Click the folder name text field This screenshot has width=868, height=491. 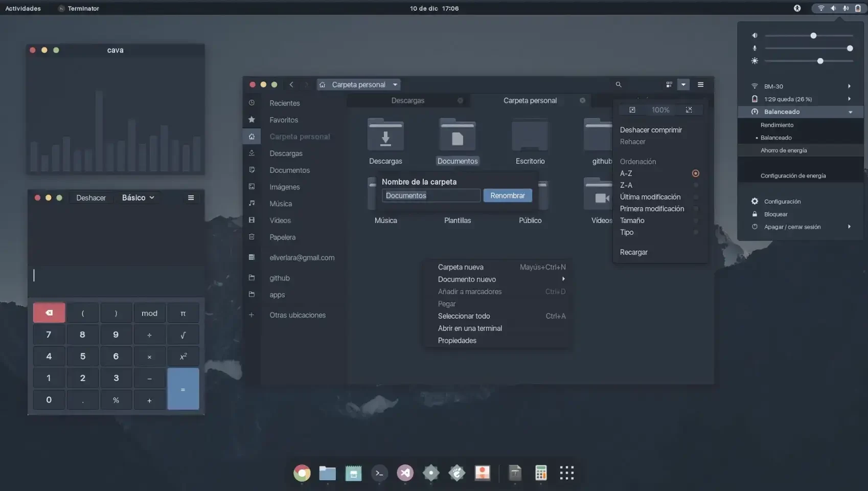coord(430,195)
